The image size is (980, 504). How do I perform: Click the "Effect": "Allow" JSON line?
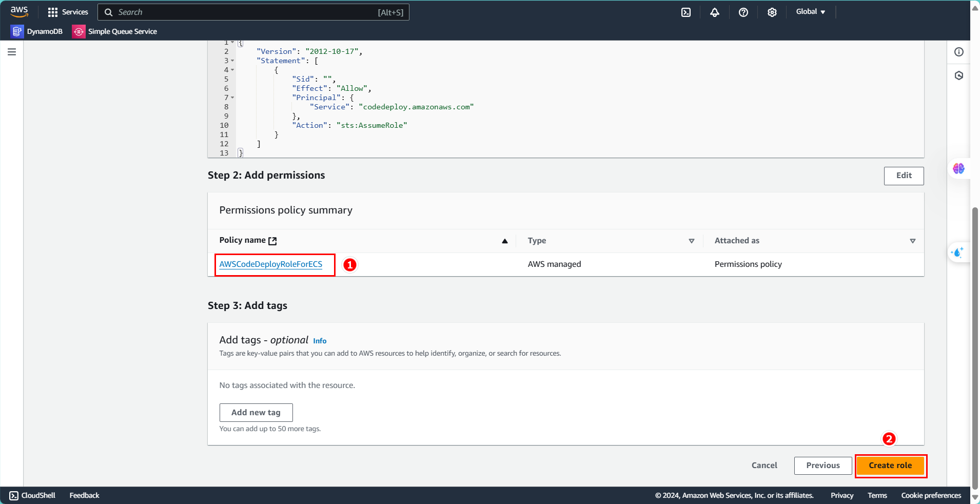coord(331,88)
